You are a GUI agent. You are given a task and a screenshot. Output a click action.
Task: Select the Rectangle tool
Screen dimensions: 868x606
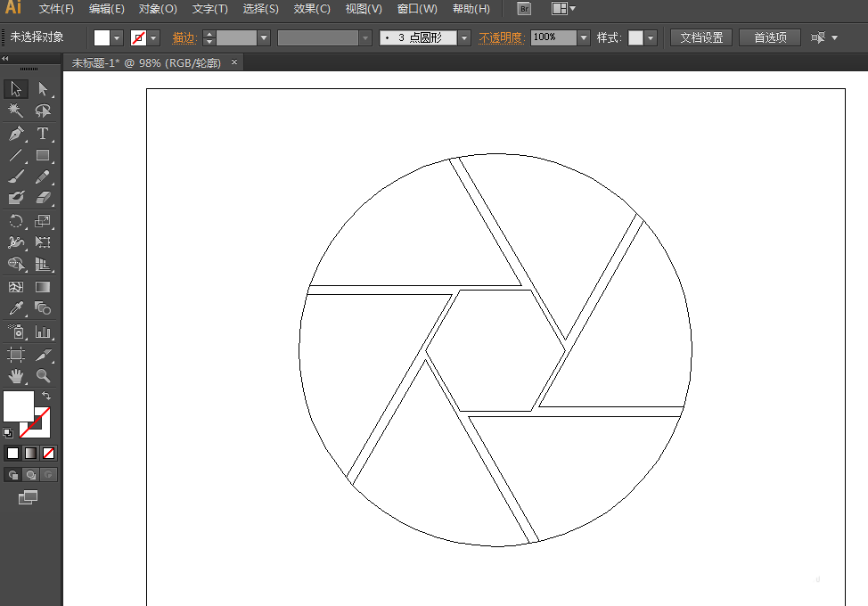click(x=43, y=155)
